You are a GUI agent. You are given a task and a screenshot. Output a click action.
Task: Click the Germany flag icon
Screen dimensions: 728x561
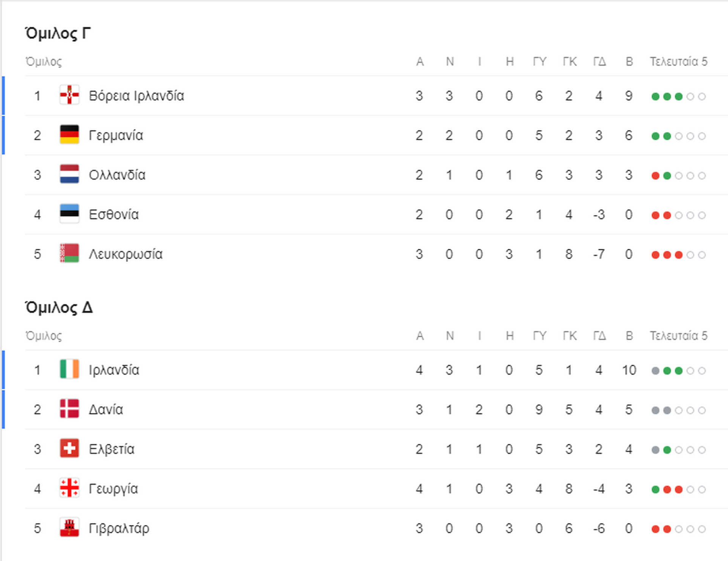[x=69, y=135]
